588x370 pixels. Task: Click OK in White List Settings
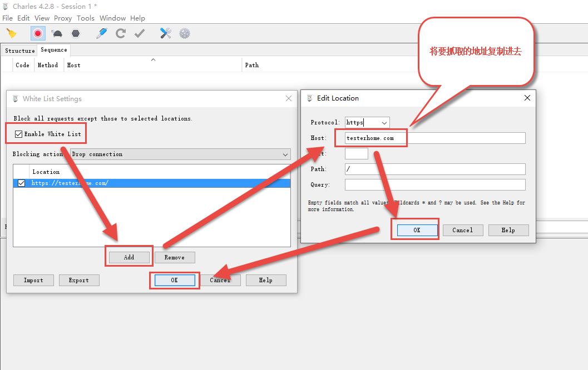pos(175,280)
